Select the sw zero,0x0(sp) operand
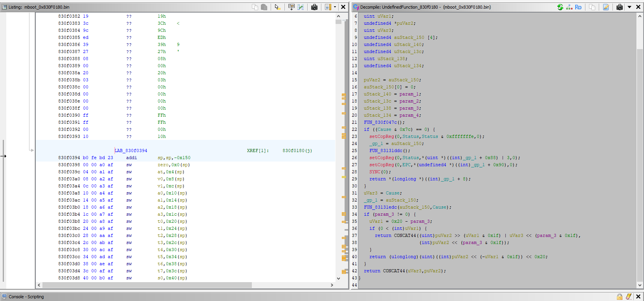Image resolution: width=644 pixels, height=301 pixels. 173,165
